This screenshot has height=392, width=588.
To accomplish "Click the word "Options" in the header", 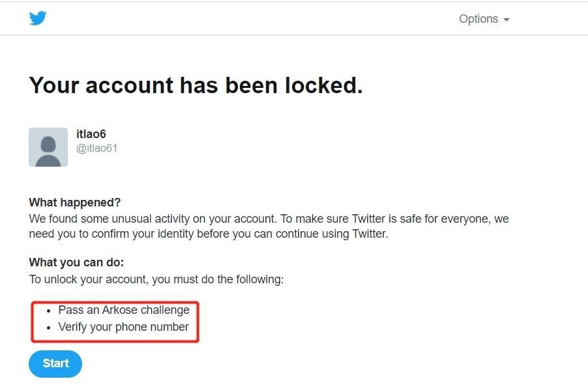I will pyautogui.click(x=478, y=19).
